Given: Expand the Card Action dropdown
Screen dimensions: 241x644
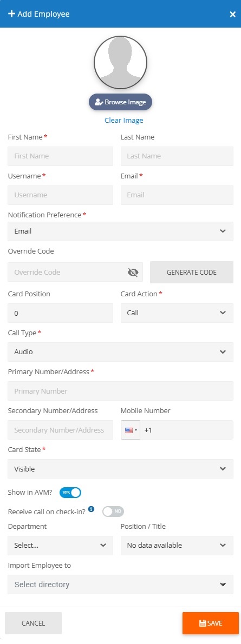Looking at the screenshot, I should 177,313.
